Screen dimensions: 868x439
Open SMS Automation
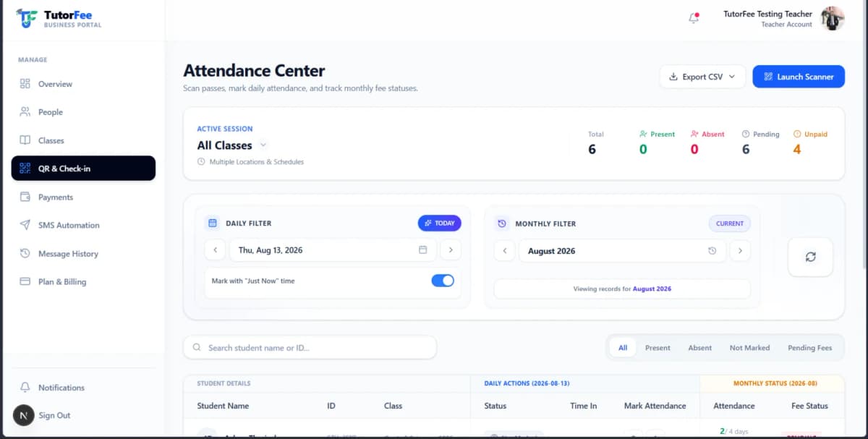(83, 225)
